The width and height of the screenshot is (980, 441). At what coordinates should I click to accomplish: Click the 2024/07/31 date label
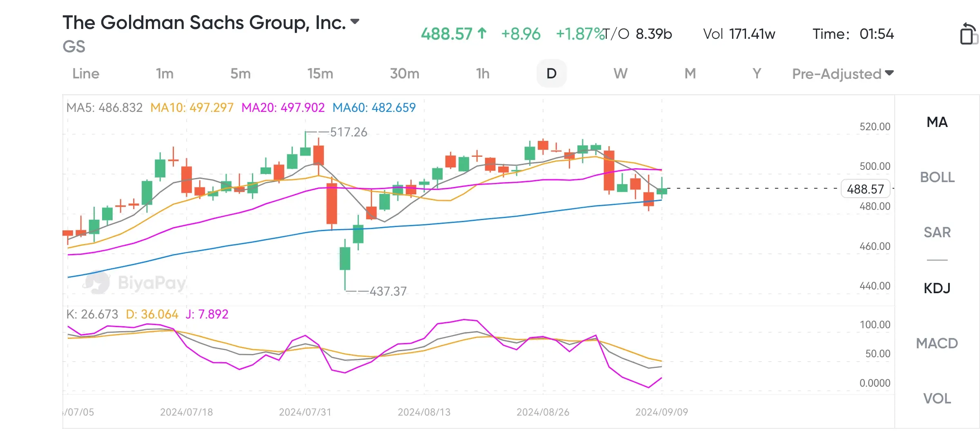(x=305, y=412)
